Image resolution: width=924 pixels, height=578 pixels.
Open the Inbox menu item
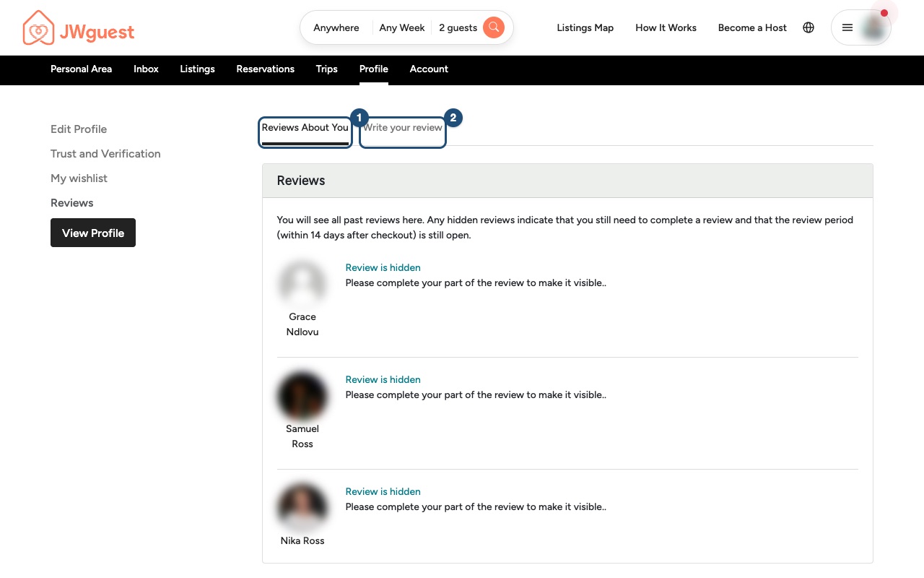(146, 69)
